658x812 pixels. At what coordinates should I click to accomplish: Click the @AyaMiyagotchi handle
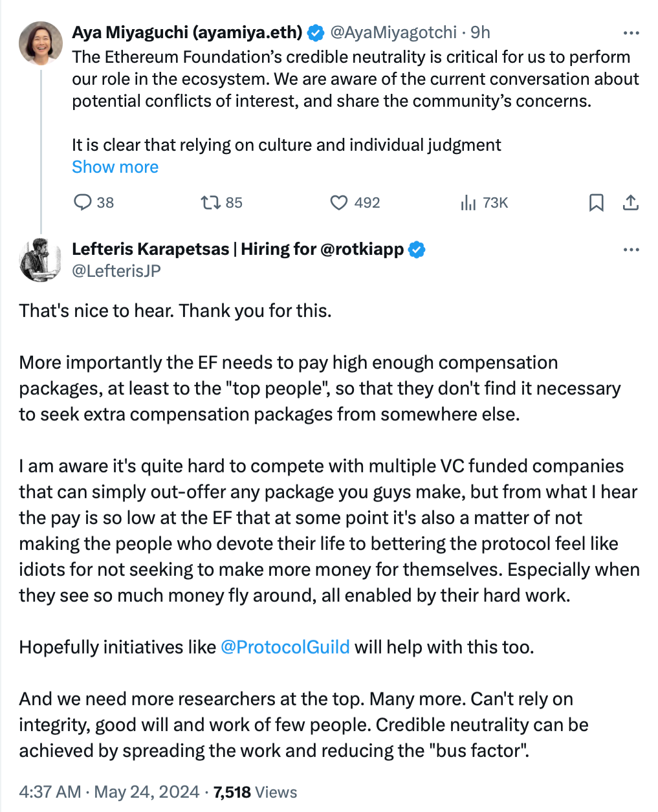coord(393,32)
